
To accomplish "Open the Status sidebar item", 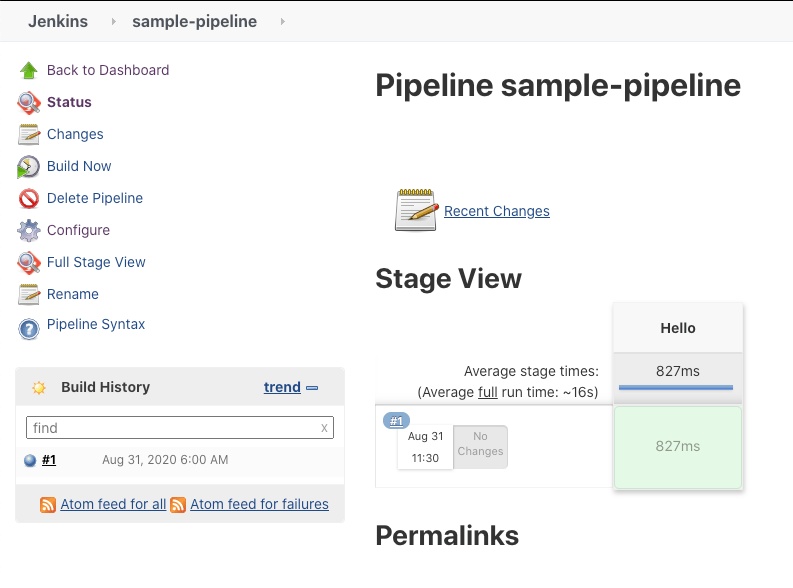I will [69, 102].
